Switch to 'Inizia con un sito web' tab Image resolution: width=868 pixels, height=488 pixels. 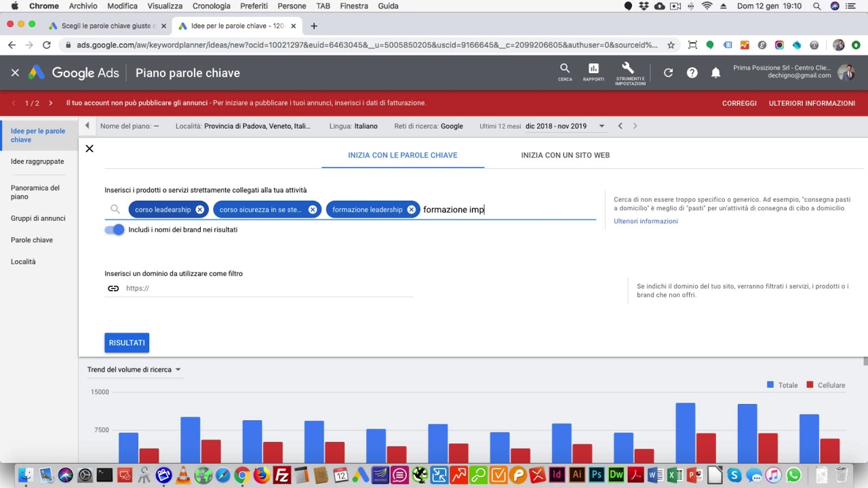coord(565,155)
